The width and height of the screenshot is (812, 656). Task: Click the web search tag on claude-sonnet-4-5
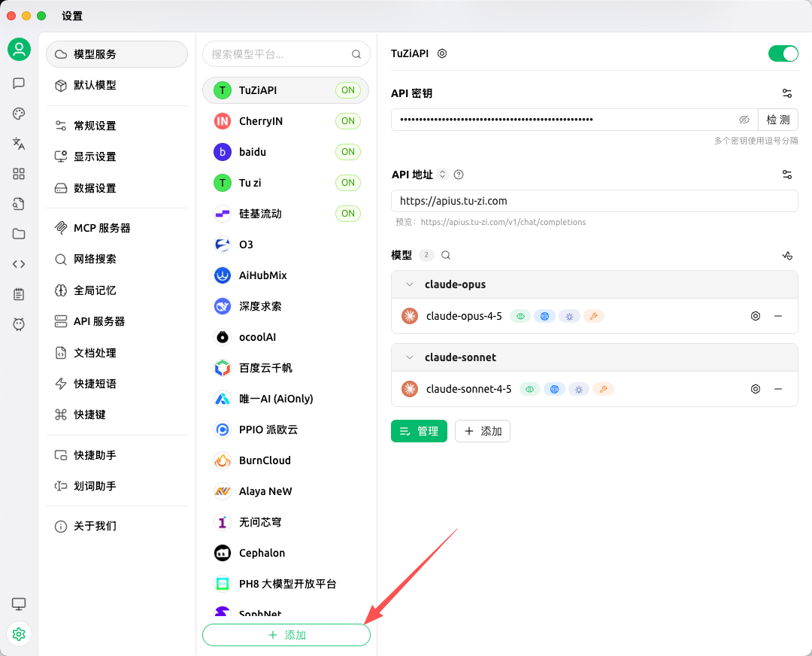554,389
